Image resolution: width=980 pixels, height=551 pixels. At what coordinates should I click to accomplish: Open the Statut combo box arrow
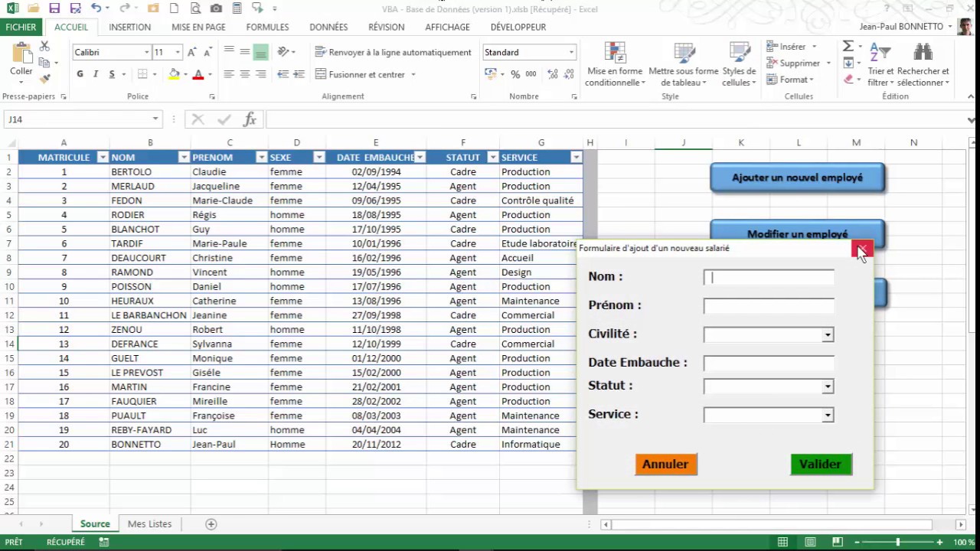(827, 387)
